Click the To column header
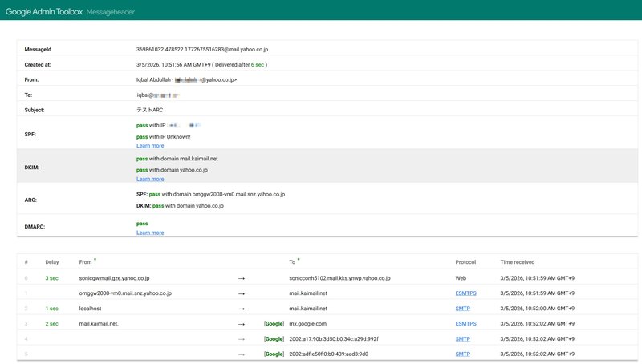Viewport: 642px width, 364px height. (292, 262)
